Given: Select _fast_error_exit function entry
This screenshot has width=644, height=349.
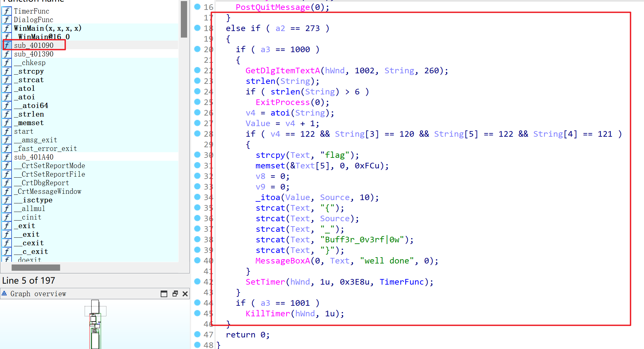Looking at the screenshot, I should pos(45,148).
